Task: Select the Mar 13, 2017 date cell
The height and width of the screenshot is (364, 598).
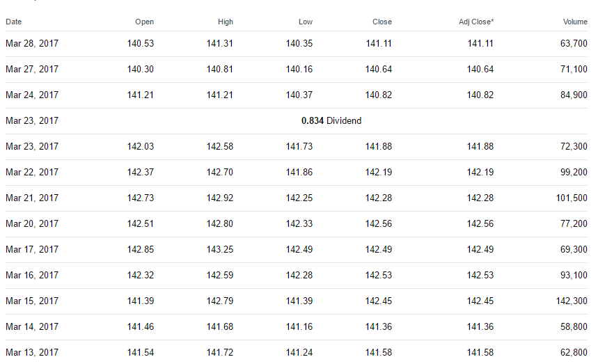Action: click(x=32, y=353)
